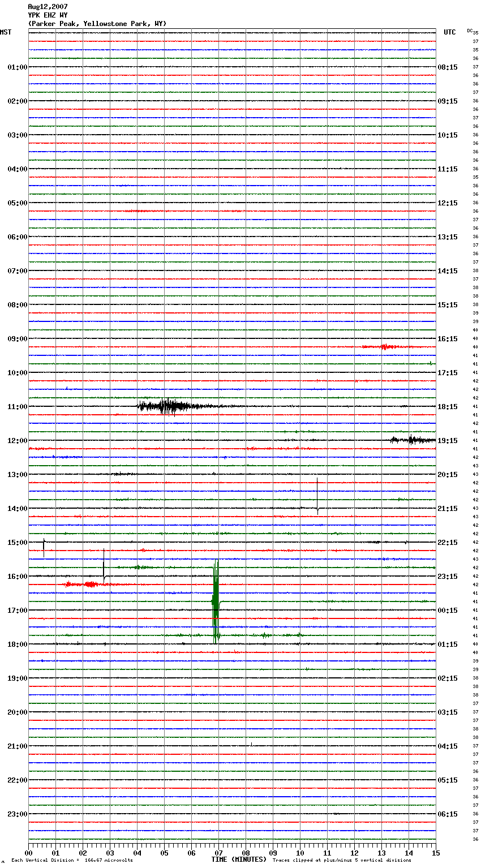The height and width of the screenshot is (868, 481).
Task: Click the 06:15 UTC time label
Action: coord(448,814)
